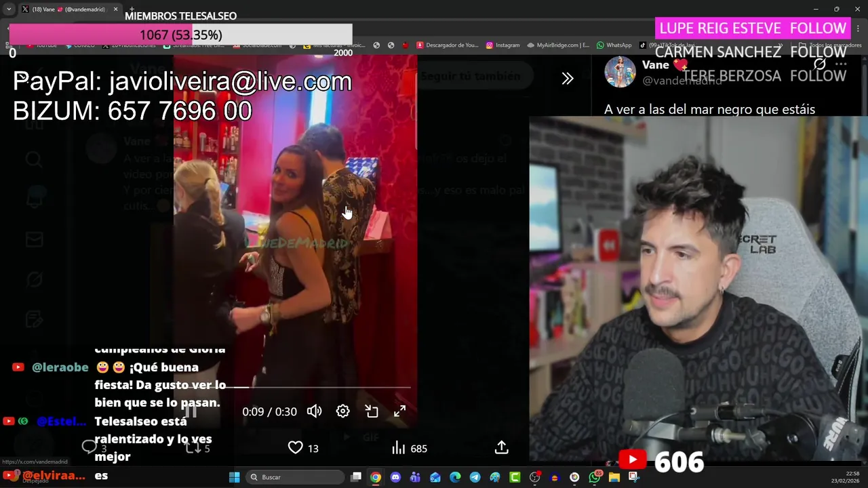Open Camtasia green icon in the taskbar
The width and height of the screenshot is (868, 488).
[x=515, y=477]
